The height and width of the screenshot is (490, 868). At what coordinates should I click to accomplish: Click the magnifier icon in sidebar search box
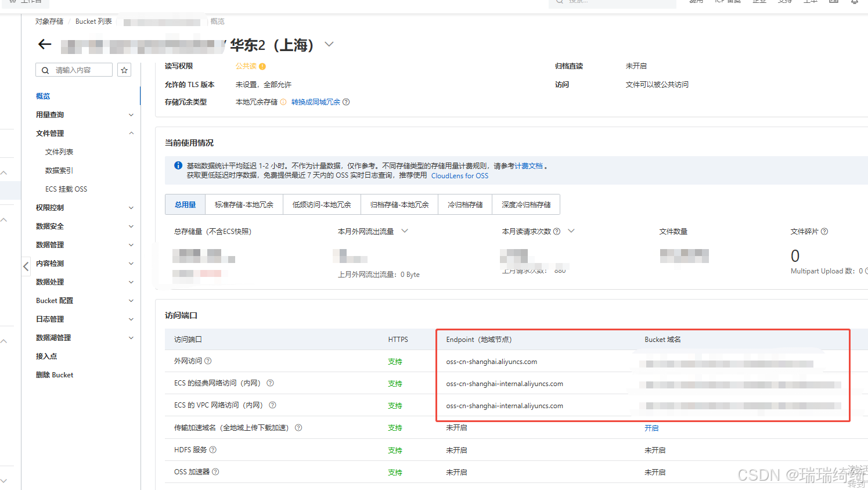click(45, 70)
